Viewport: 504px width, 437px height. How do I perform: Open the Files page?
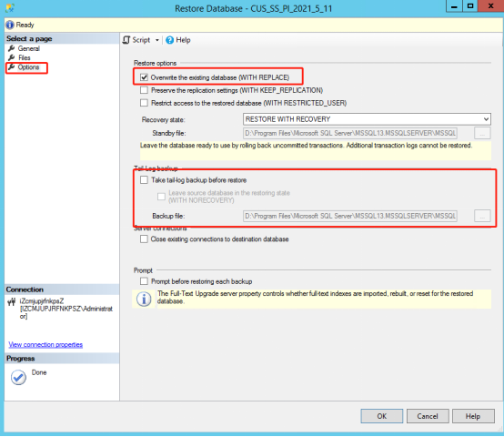(x=24, y=58)
